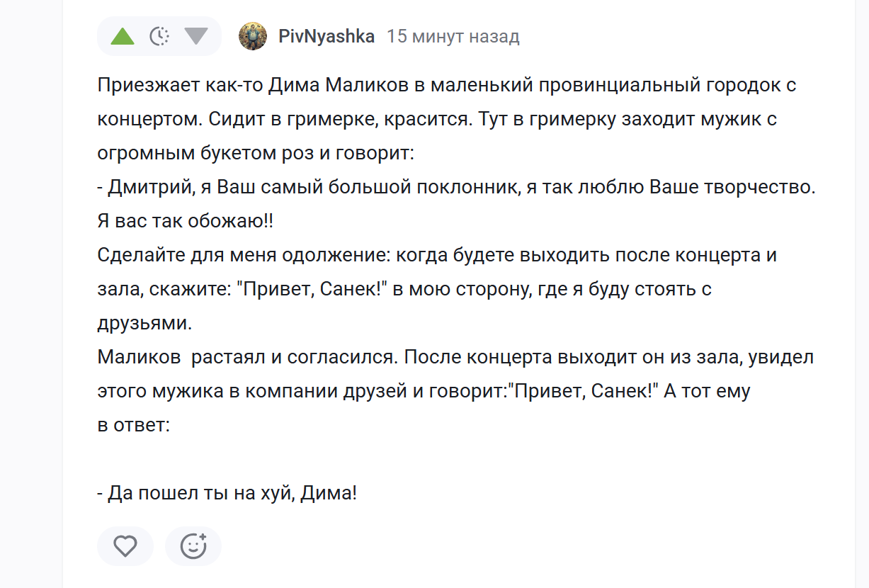
Task: Click the "15 минут назад" timestamp
Action: click(453, 36)
